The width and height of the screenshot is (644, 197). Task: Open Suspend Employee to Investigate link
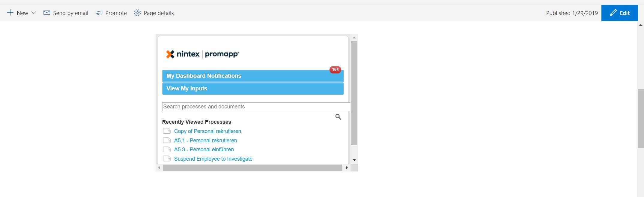(213, 159)
